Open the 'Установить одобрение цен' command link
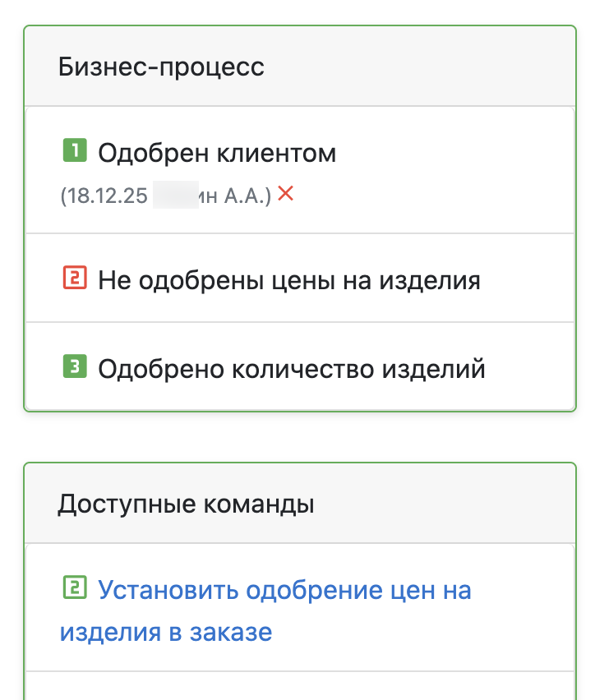The width and height of the screenshot is (595, 700). pos(284,590)
